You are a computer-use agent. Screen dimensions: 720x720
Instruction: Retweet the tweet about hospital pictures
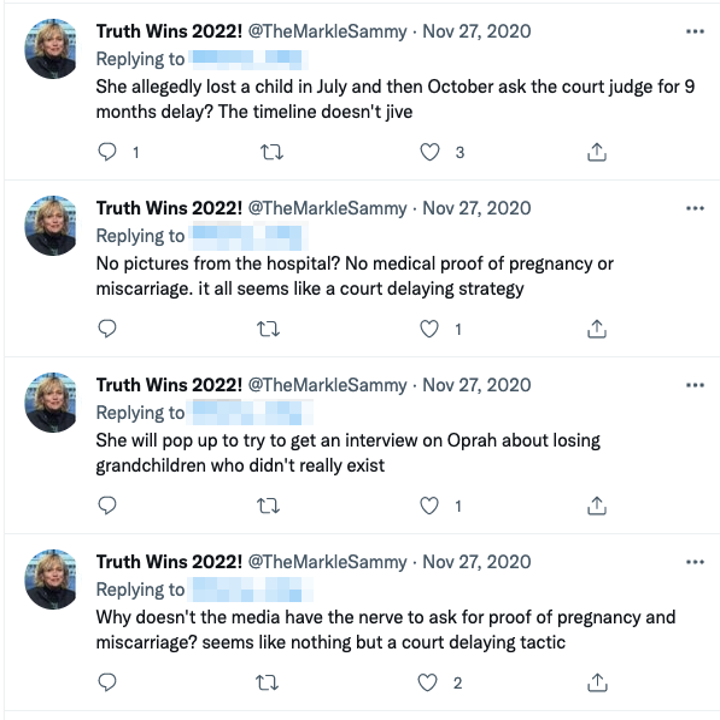click(271, 328)
